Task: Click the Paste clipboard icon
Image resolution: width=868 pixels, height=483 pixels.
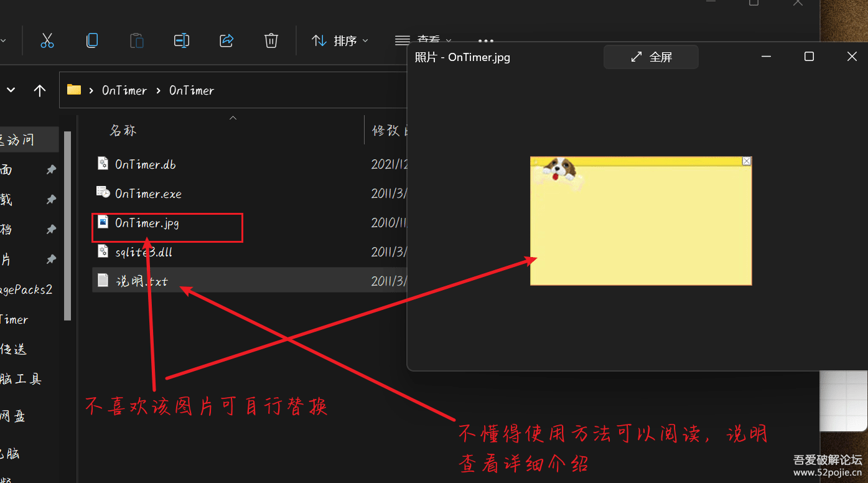Action: click(x=136, y=41)
